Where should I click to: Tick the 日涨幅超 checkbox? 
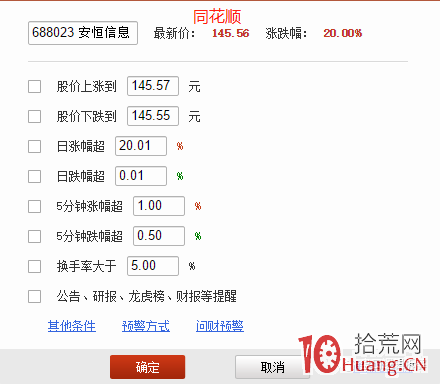35,146
